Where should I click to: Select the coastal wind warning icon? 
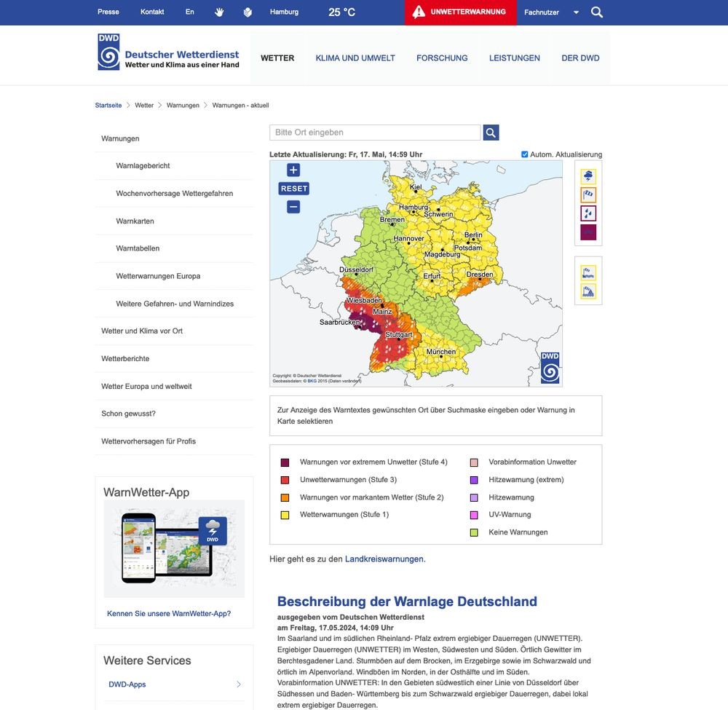tap(588, 273)
